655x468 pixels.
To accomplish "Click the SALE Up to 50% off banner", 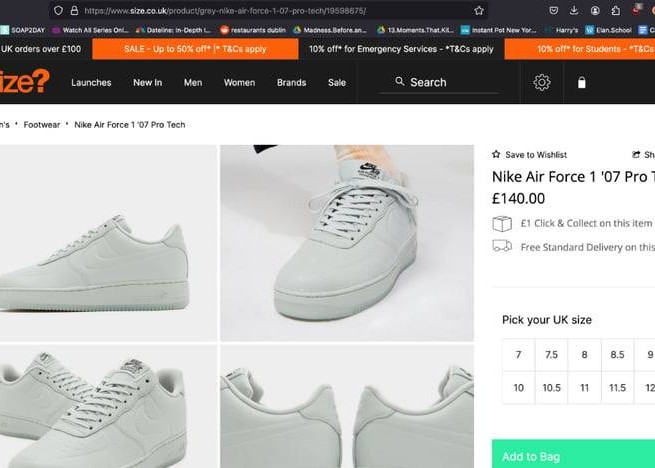I will click(195, 49).
